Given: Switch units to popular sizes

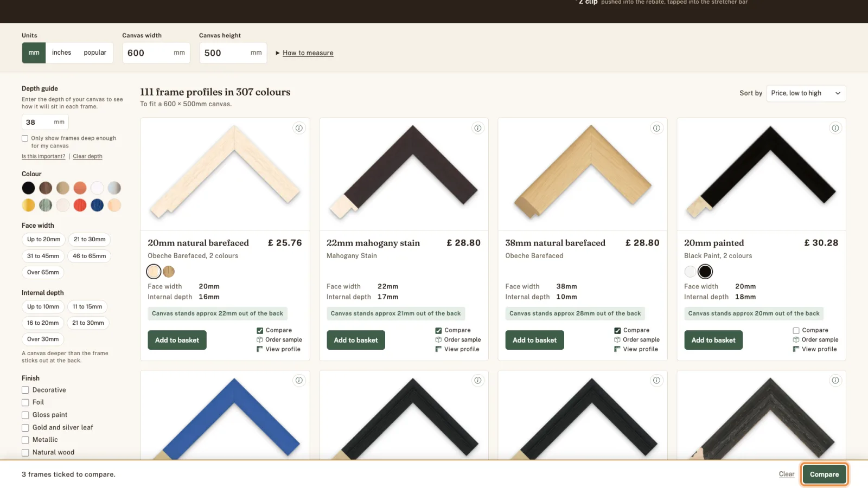Looking at the screenshot, I should 95,53.
